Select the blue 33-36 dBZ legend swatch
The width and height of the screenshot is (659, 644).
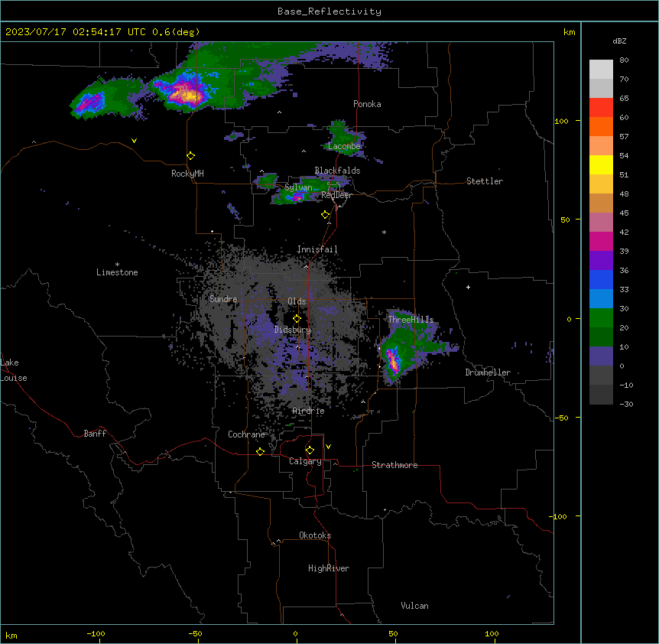pos(601,279)
